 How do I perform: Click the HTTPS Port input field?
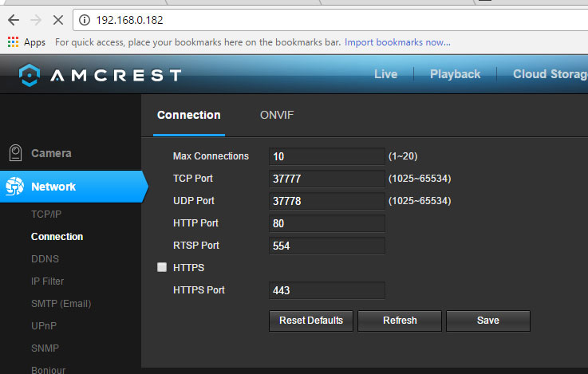(326, 290)
